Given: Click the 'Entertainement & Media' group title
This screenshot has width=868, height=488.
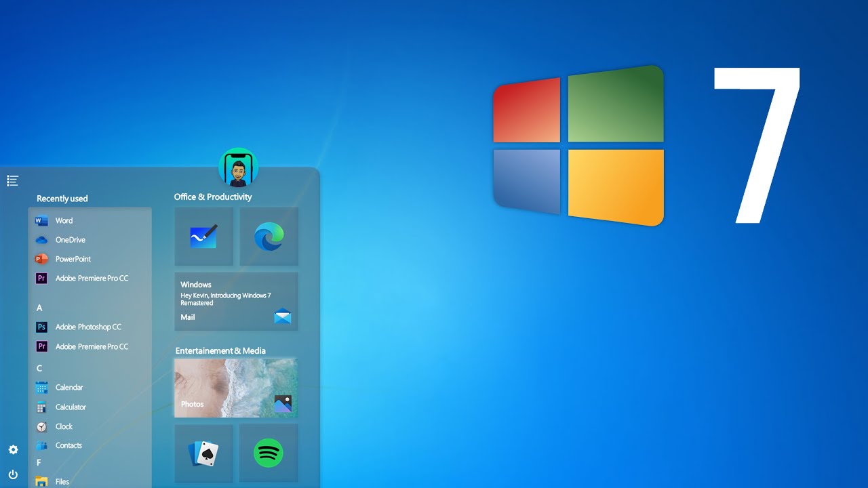Looking at the screenshot, I should (x=220, y=350).
